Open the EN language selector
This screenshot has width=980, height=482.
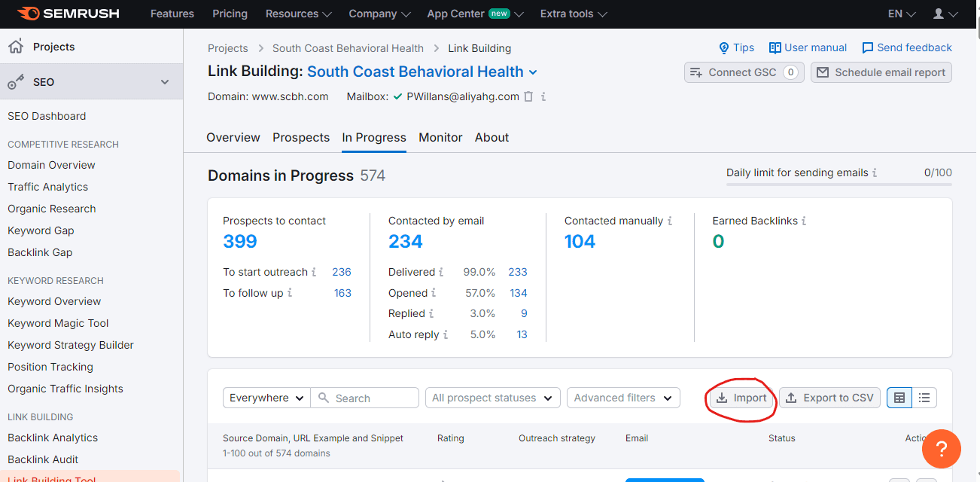click(x=902, y=14)
